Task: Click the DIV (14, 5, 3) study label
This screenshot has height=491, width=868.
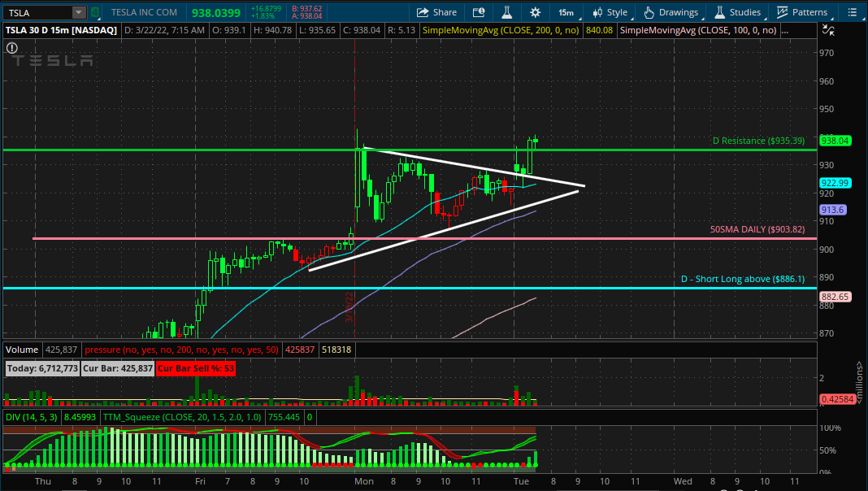Action: [x=32, y=417]
